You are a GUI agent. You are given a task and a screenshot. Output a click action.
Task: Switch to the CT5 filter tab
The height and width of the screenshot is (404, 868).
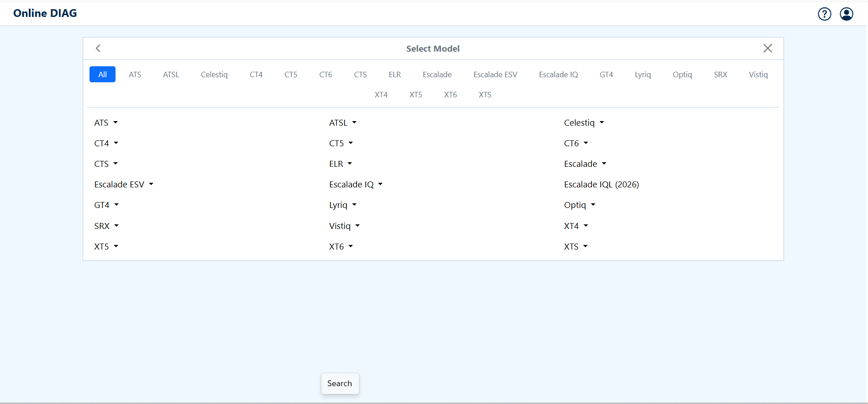(x=290, y=74)
